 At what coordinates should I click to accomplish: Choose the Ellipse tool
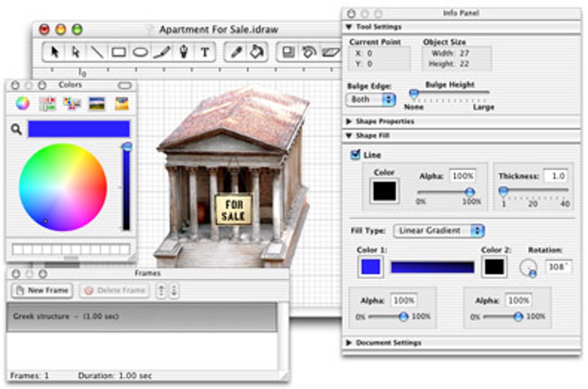click(x=140, y=52)
